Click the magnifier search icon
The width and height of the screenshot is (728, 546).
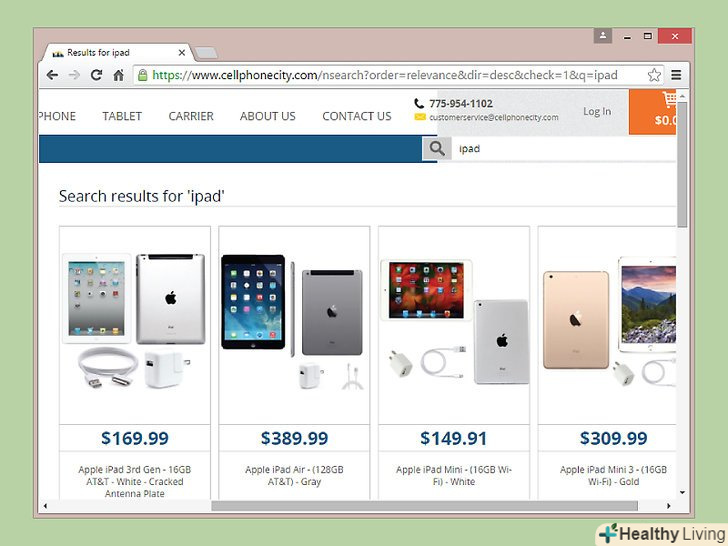[x=436, y=149]
